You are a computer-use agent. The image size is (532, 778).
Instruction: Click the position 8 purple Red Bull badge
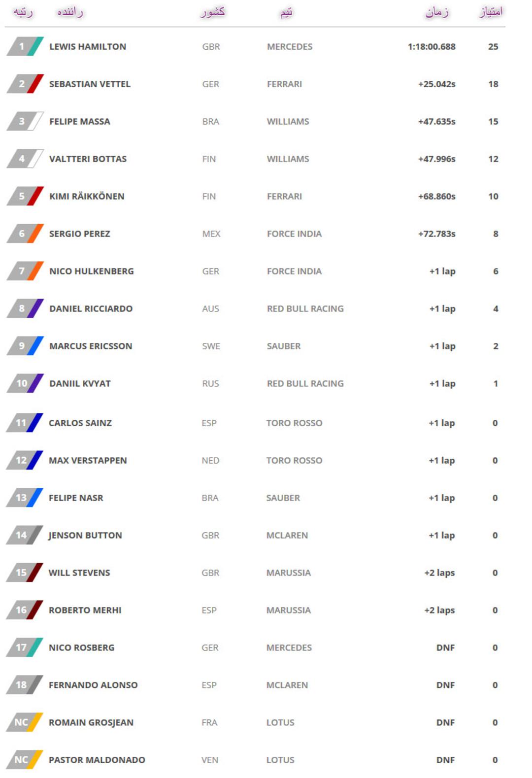(25, 308)
